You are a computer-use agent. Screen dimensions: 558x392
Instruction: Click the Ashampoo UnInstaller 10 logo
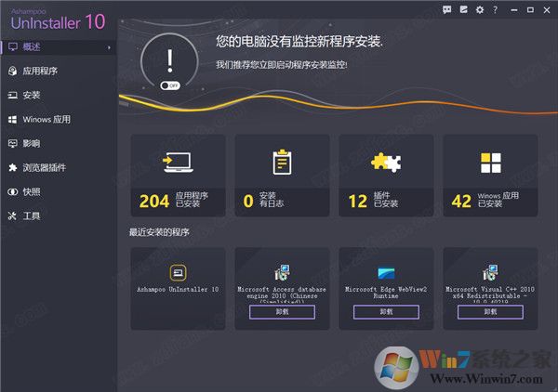pyautogui.click(x=58, y=20)
